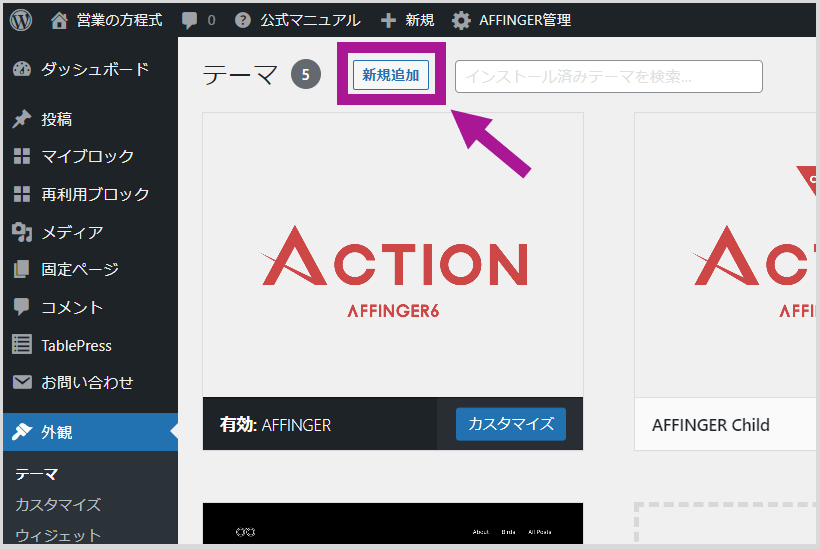Click the envelope icon for お問い合わせ

tap(22, 382)
